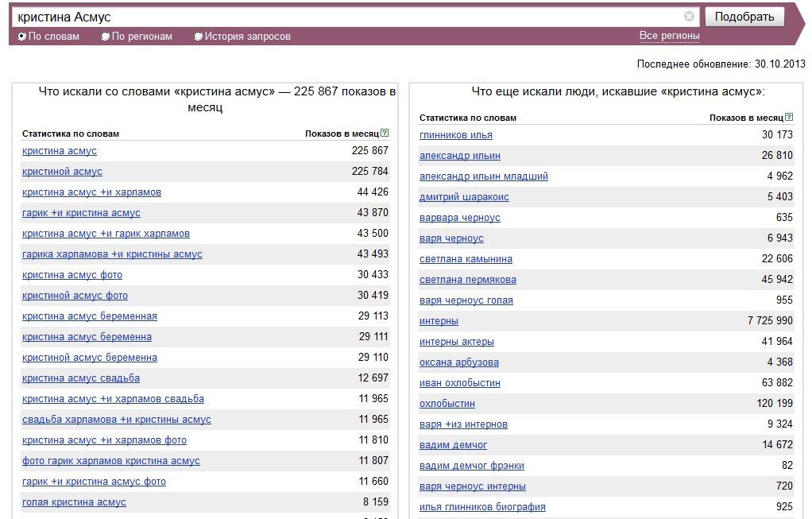Open help icon next to left Показов в месяц

(x=385, y=133)
